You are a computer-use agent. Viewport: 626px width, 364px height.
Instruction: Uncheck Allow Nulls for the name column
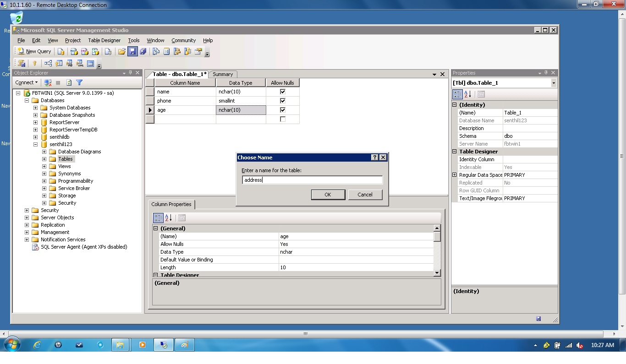283,91
